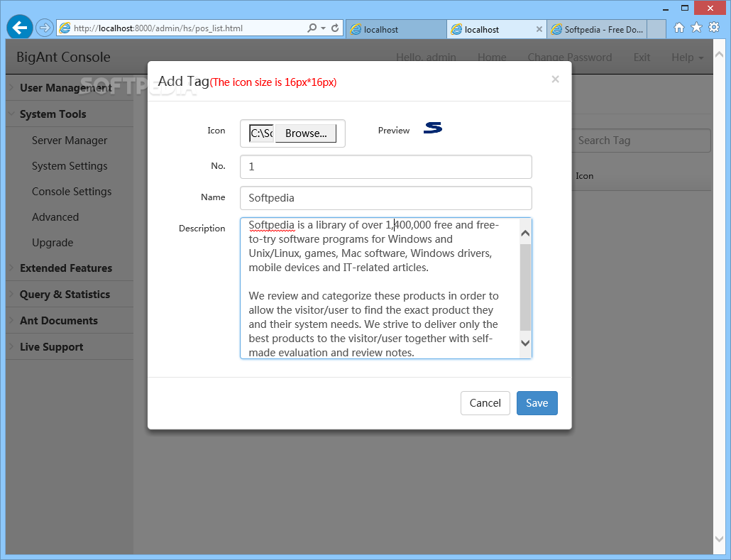Switch to the first localhost tab

[396, 29]
